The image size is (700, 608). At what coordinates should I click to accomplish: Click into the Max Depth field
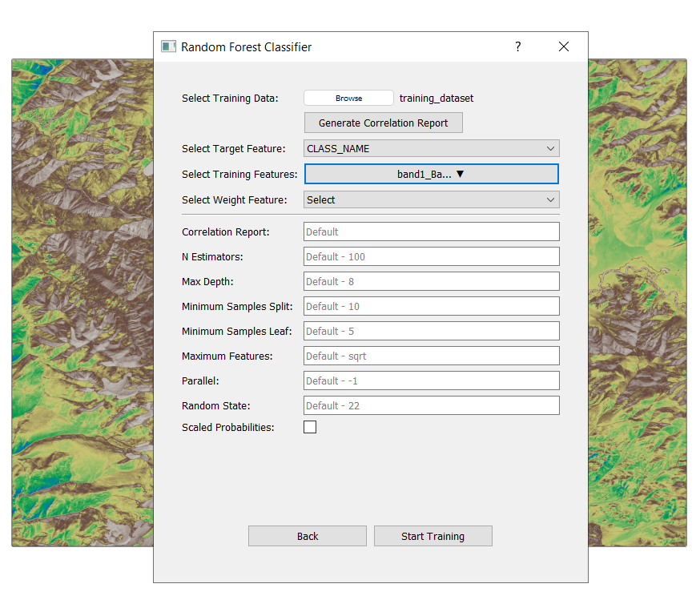(431, 281)
